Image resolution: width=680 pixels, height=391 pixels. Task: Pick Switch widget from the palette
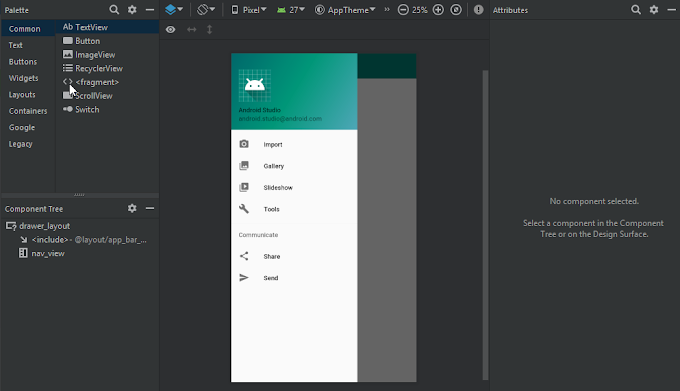point(108,110)
